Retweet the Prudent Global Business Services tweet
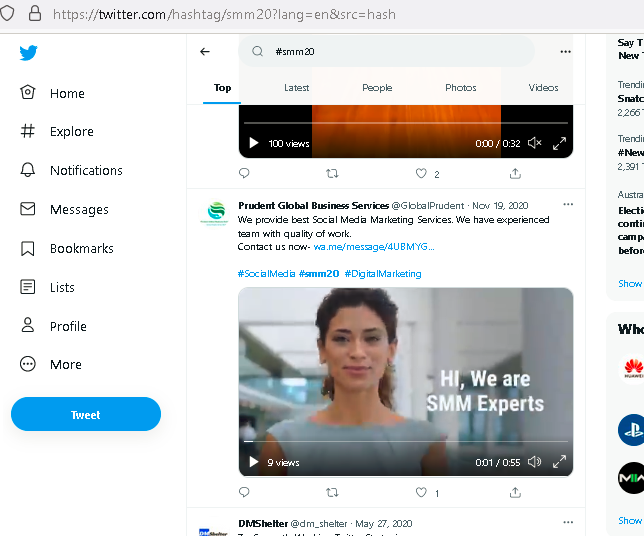 333,492
